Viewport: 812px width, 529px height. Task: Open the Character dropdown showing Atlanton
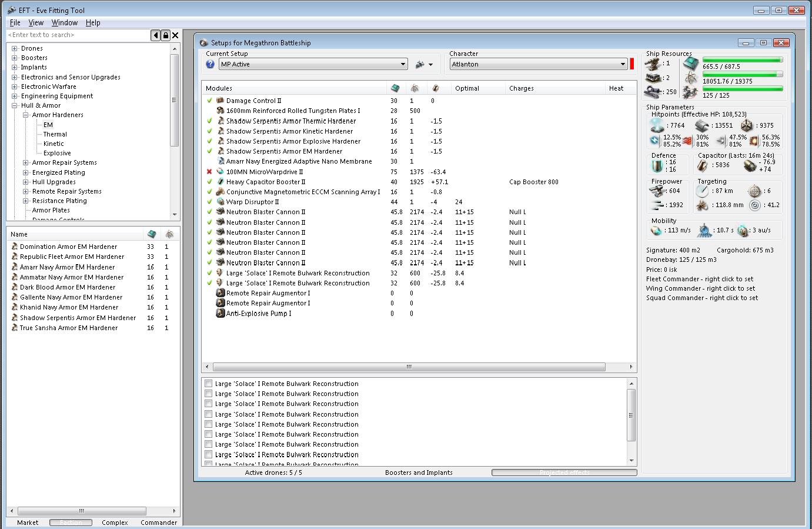539,64
